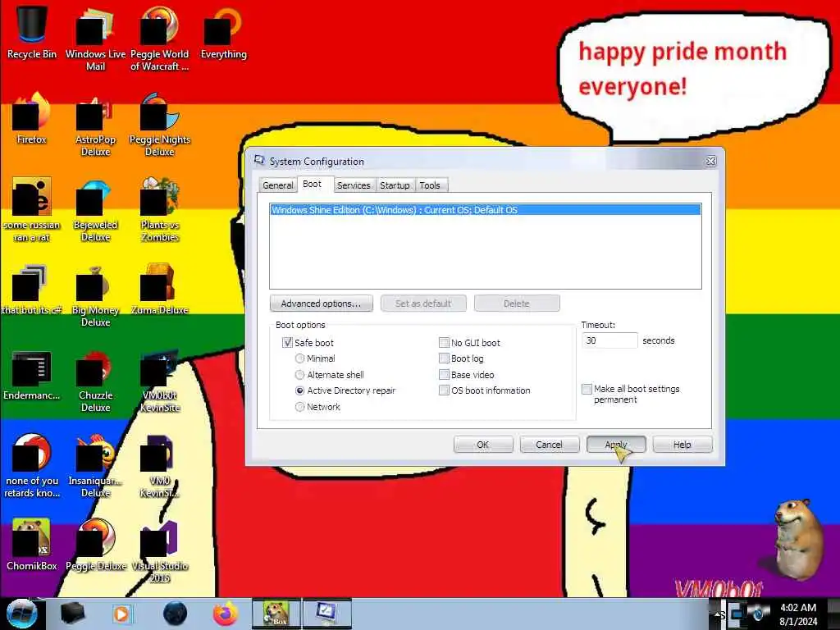The width and height of the screenshot is (840, 630).
Task: Select the 'that but its c#' desktop icon
Action: tap(32, 290)
